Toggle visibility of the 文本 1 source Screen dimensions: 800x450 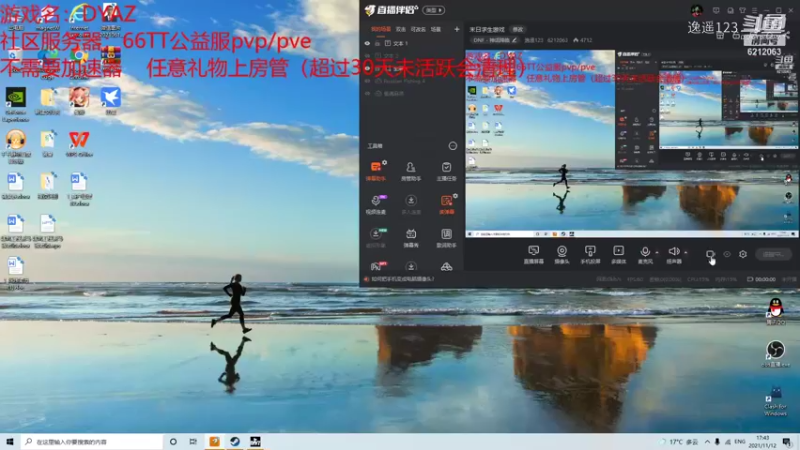[x=367, y=43]
